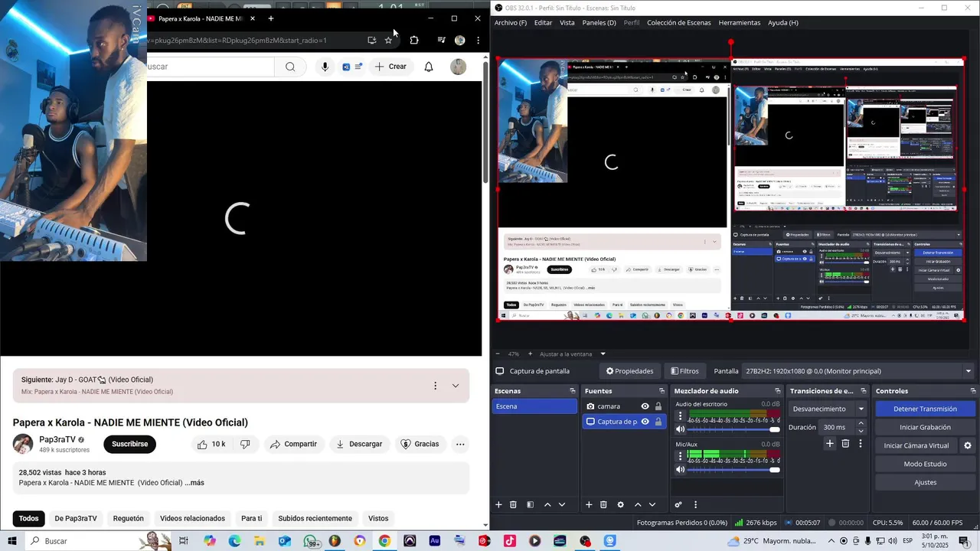Add a transition with plus icon
980x551 pixels.
pos(829,443)
